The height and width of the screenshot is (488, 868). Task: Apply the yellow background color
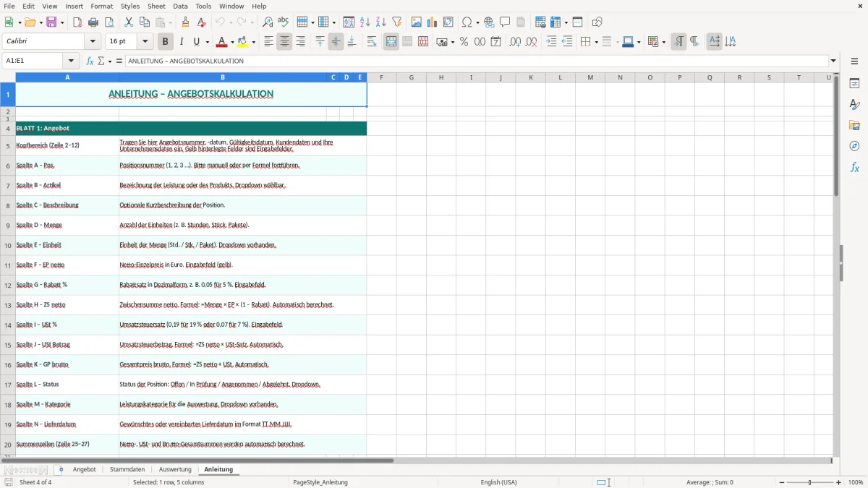[x=243, y=42]
